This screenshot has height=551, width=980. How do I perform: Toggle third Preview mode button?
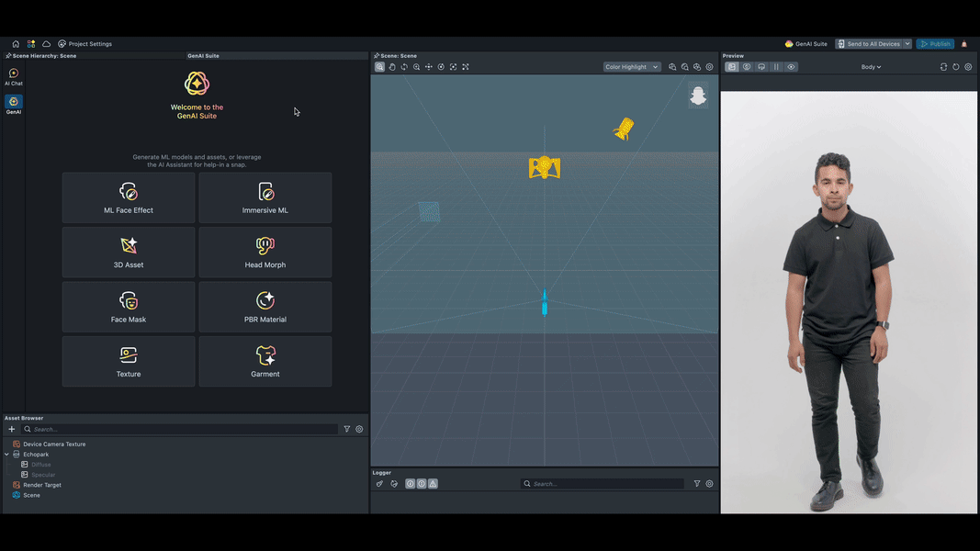[x=761, y=67]
